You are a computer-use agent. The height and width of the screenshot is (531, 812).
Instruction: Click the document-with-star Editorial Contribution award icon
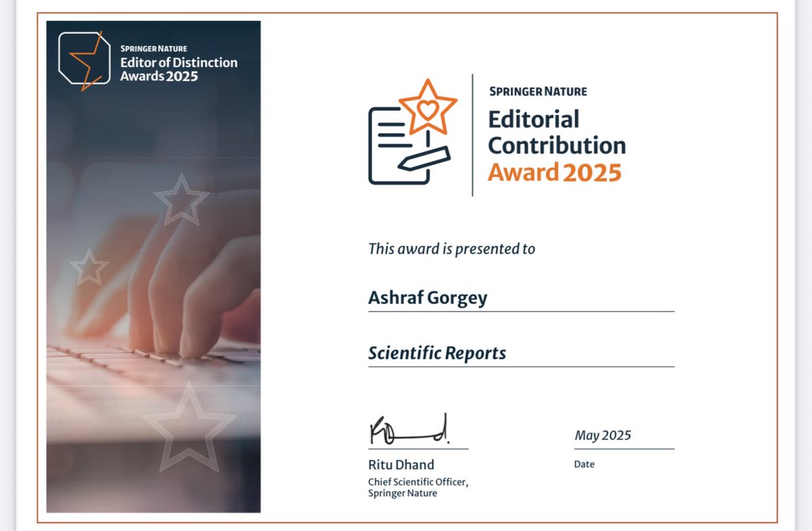(413, 132)
